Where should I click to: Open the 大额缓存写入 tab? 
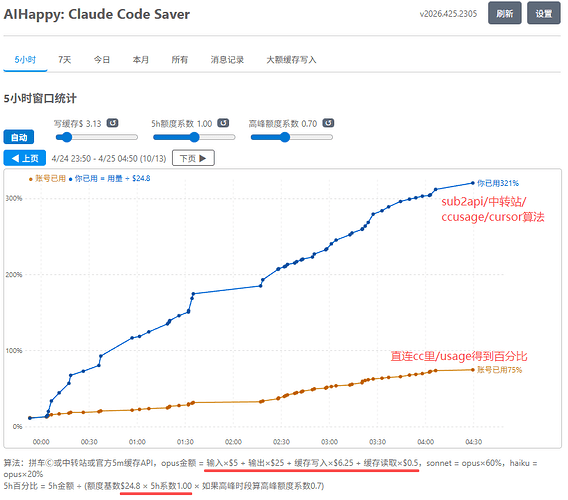pyautogui.click(x=291, y=60)
